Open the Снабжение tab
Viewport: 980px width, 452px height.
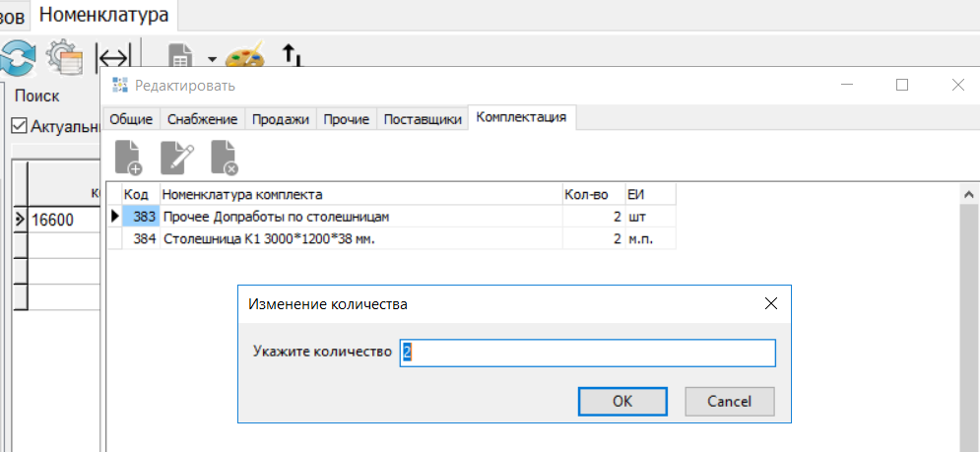202,119
